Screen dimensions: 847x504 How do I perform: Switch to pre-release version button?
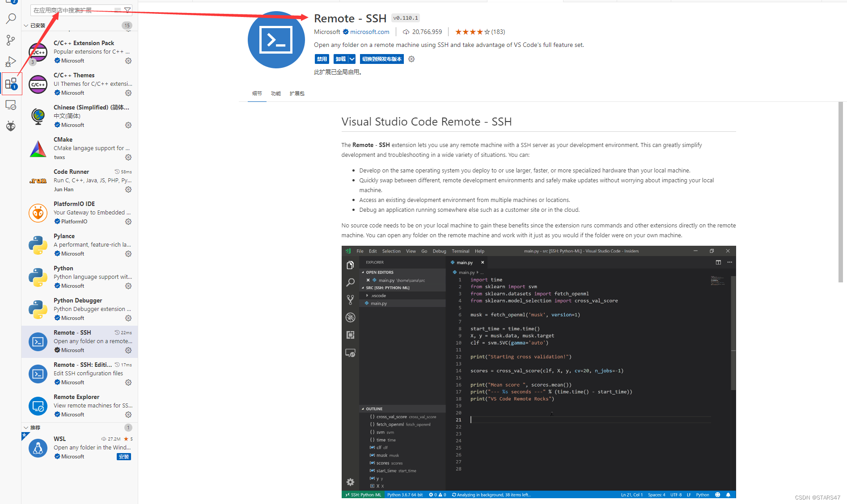coord(382,59)
